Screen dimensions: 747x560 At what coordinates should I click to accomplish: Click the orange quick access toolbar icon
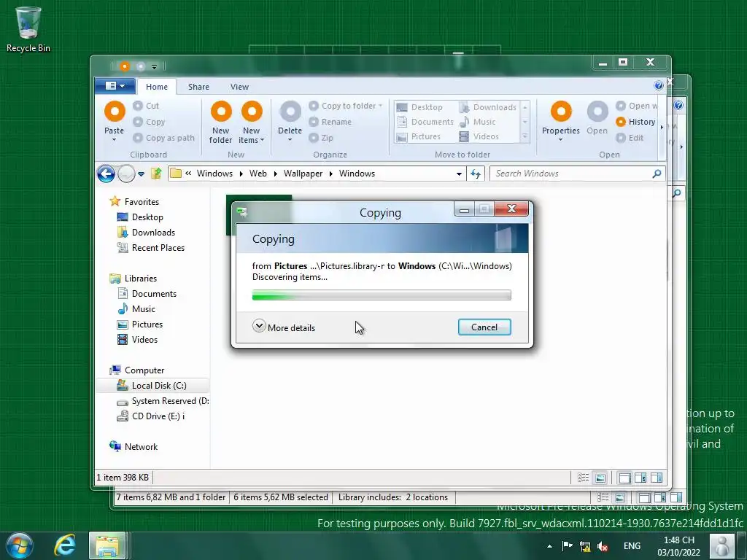tap(124, 66)
